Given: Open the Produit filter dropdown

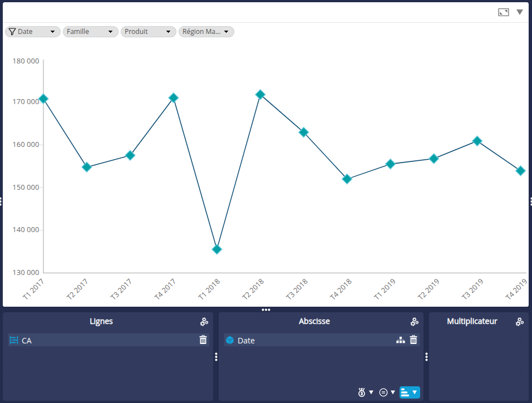Looking at the screenshot, I should [x=149, y=32].
